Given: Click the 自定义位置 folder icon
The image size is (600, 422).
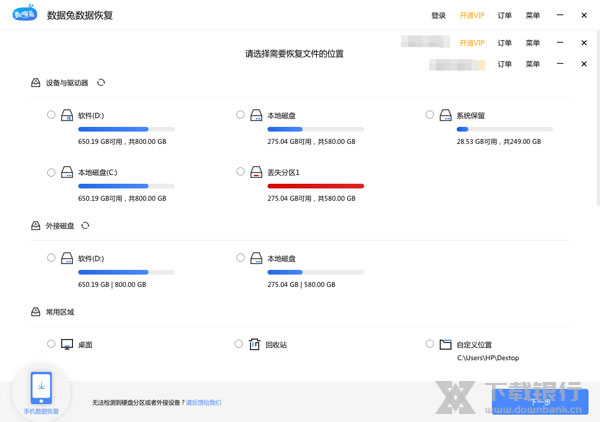Looking at the screenshot, I should coord(445,344).
